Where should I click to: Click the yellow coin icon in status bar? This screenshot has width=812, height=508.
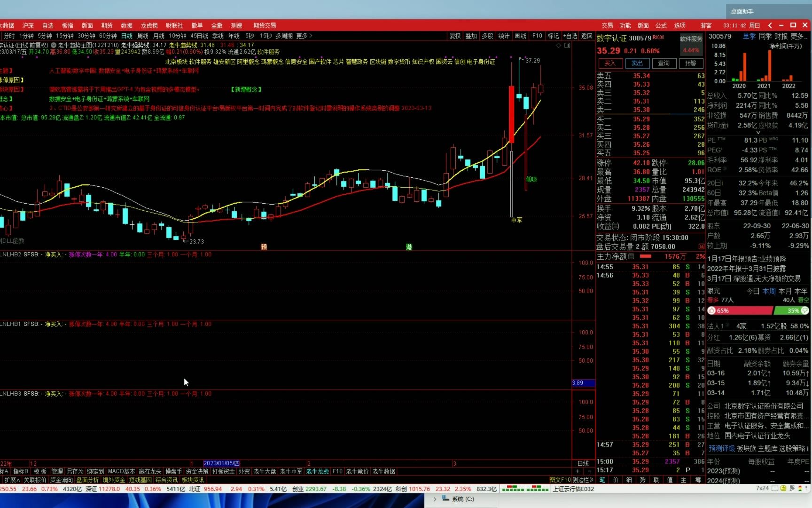(x=783, y=489)
